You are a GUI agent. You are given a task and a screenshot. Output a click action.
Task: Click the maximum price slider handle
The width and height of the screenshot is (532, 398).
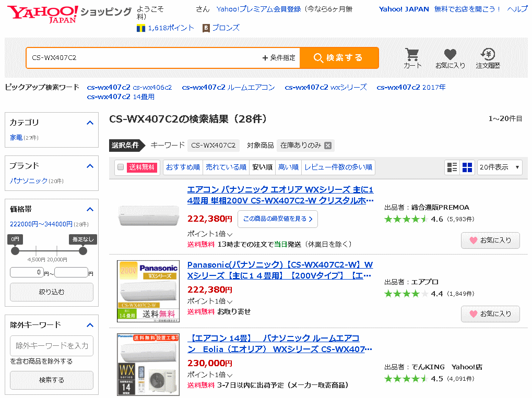click(x=83, y=251)
